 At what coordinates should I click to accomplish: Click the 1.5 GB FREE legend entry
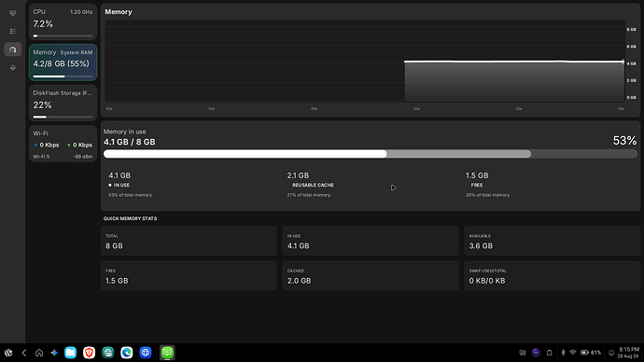(x=487, y=185)
